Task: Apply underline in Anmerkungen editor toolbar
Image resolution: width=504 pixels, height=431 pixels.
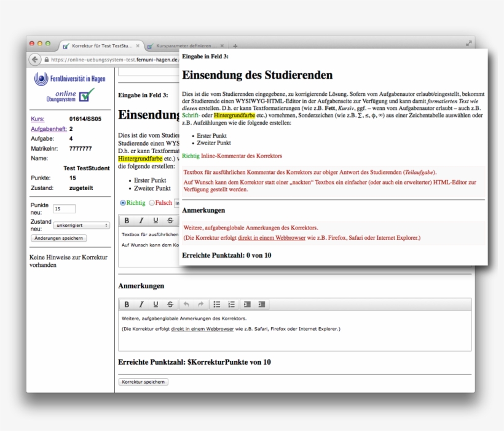Action: click(156, 304)
